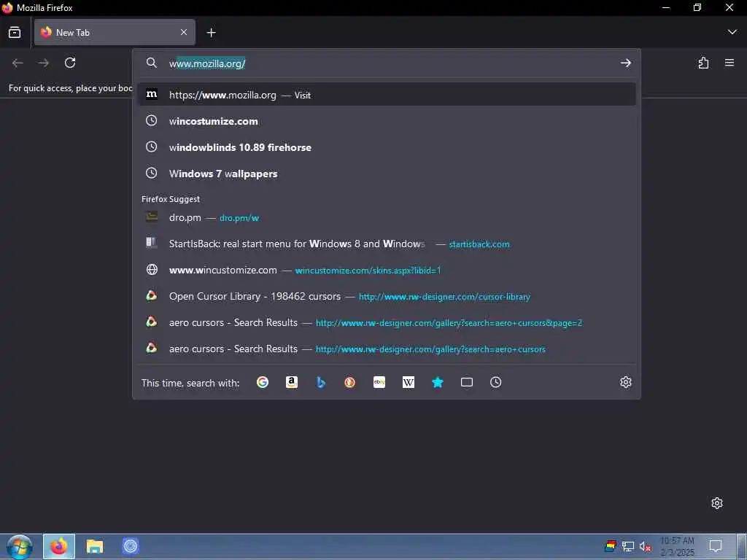
Task: Open blue circular app on taskbar
Action: pyautogui.click(x=130, y=546)
